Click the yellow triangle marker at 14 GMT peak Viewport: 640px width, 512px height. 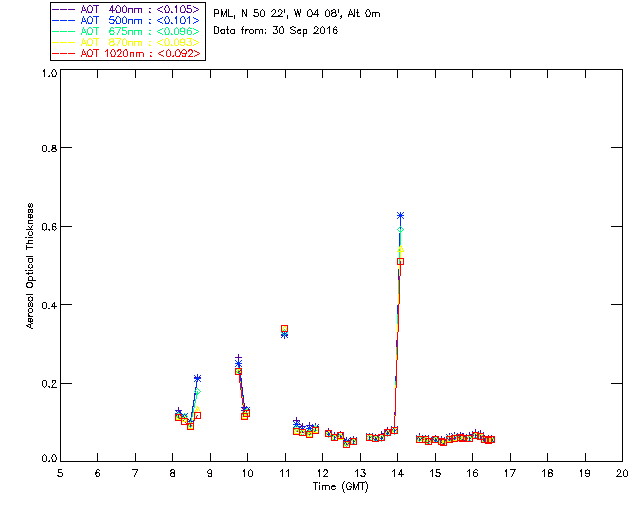(x=400, y=249)
